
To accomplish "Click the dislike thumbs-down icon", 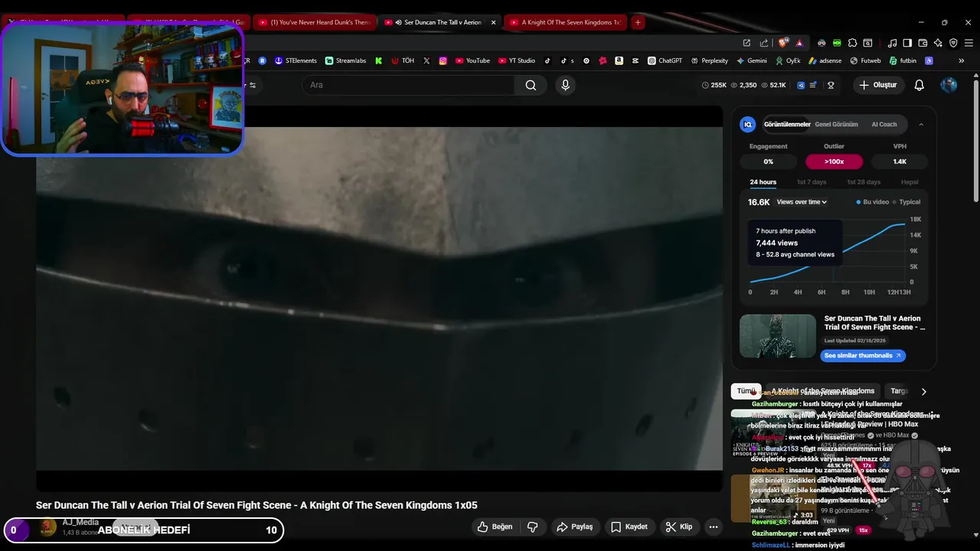I will (x=532, y=527).
